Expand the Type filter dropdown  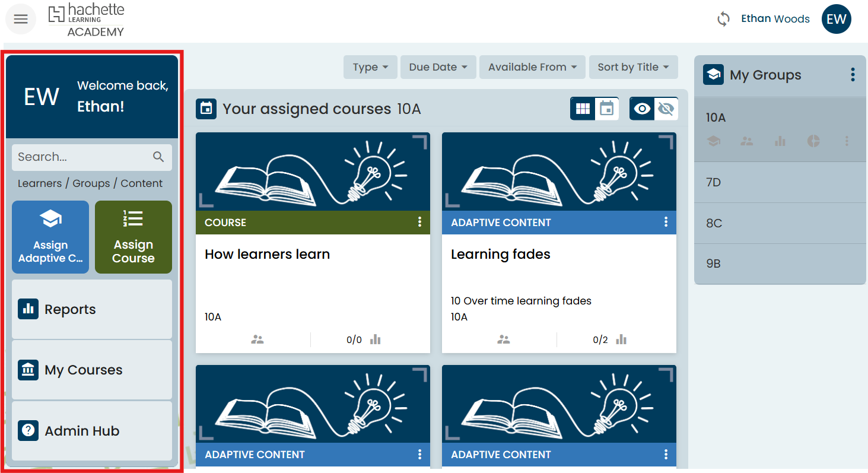click(x=370, y=67)
